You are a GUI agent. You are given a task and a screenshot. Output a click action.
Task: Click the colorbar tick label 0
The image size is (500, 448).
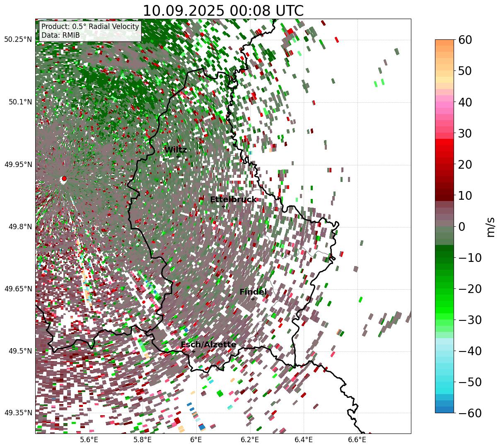(x=461, y=227)
